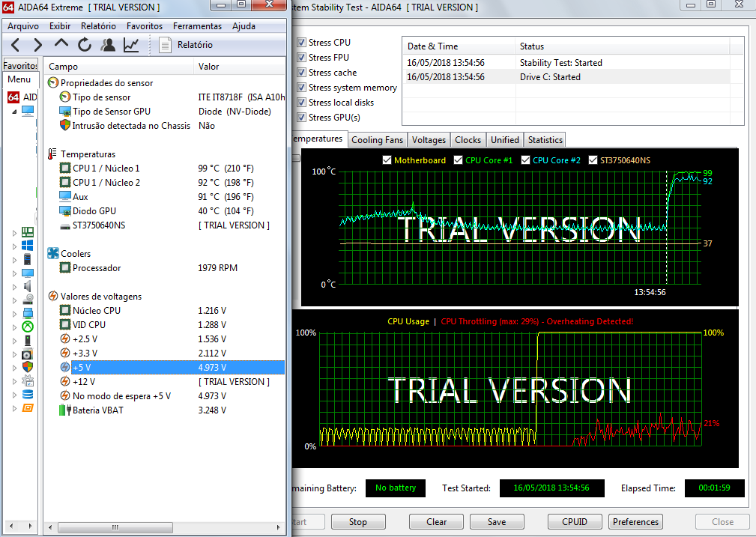Click the battery icon beside Bateria VBAT
756x537 pixels.
[x=65, y=410]
